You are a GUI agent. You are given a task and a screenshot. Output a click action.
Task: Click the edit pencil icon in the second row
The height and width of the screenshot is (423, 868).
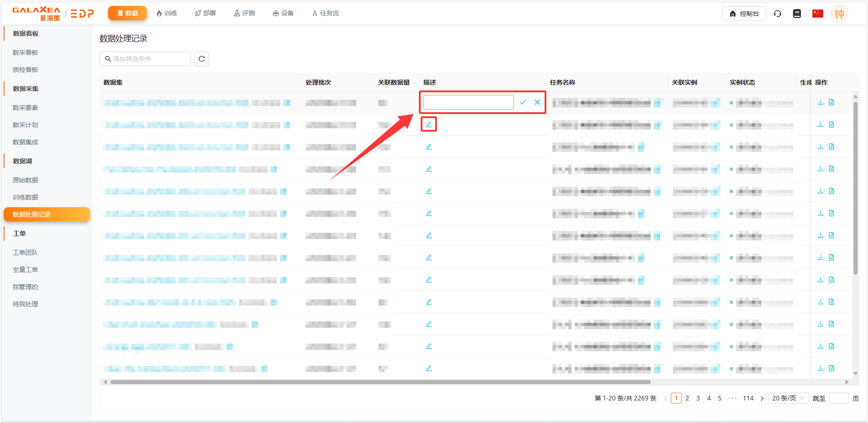(429, 124)
